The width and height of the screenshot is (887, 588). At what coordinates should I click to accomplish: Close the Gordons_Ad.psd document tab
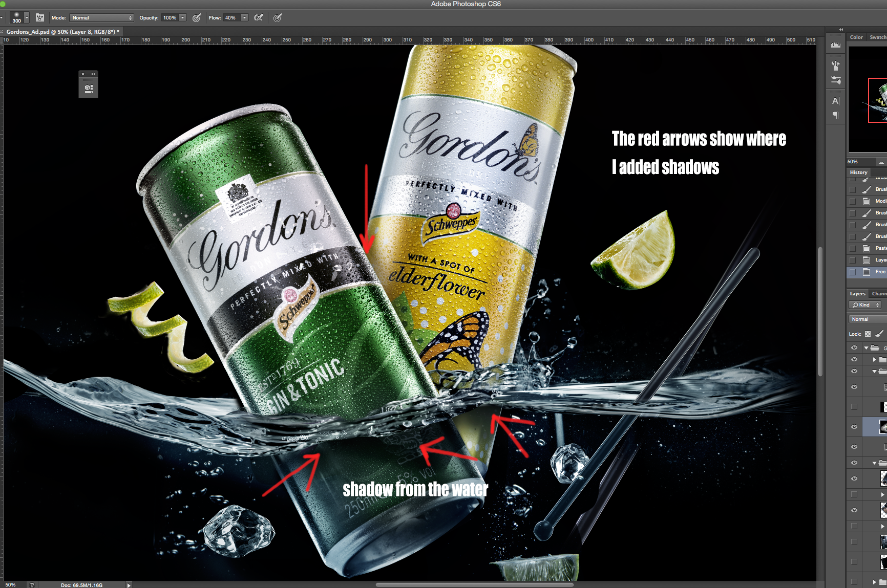[x=2, y=32]
